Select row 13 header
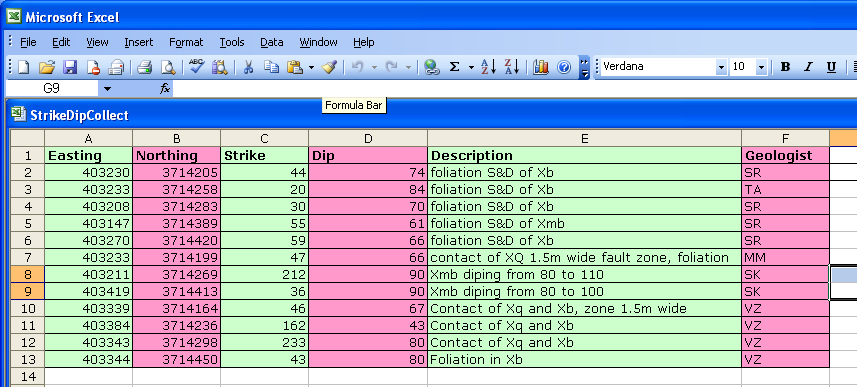 (x=27, y=360)
